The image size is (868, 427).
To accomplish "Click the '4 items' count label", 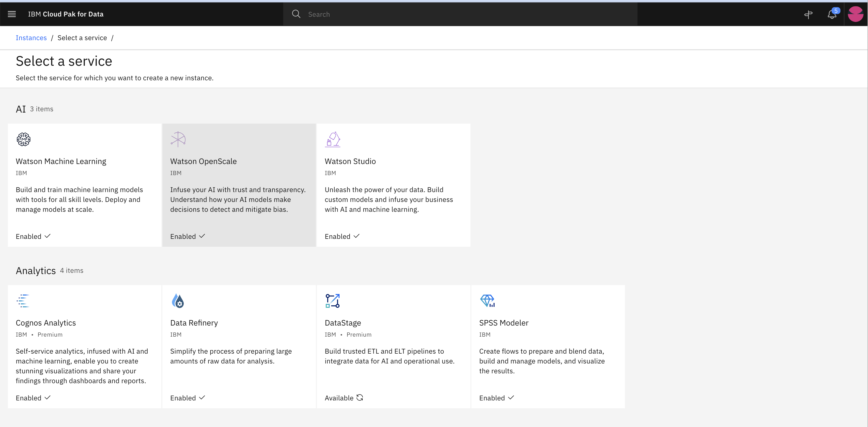I will (72, 270).
